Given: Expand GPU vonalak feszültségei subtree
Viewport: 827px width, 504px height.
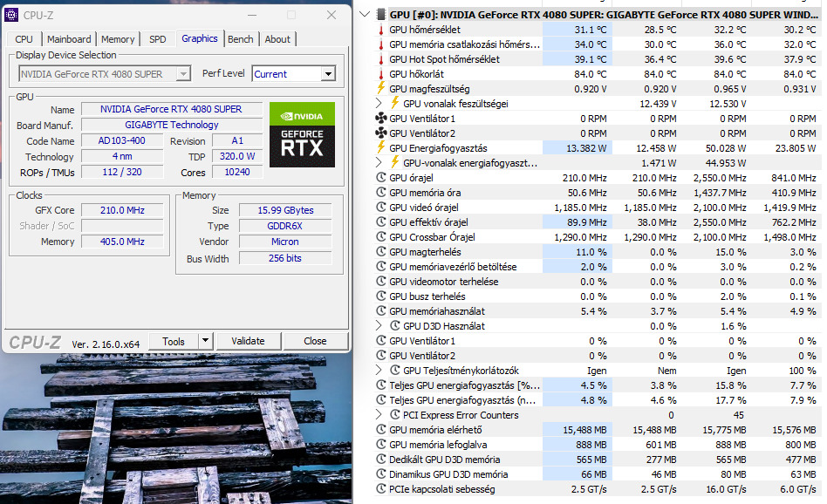Looking at the screenshot, I should 379,104.
